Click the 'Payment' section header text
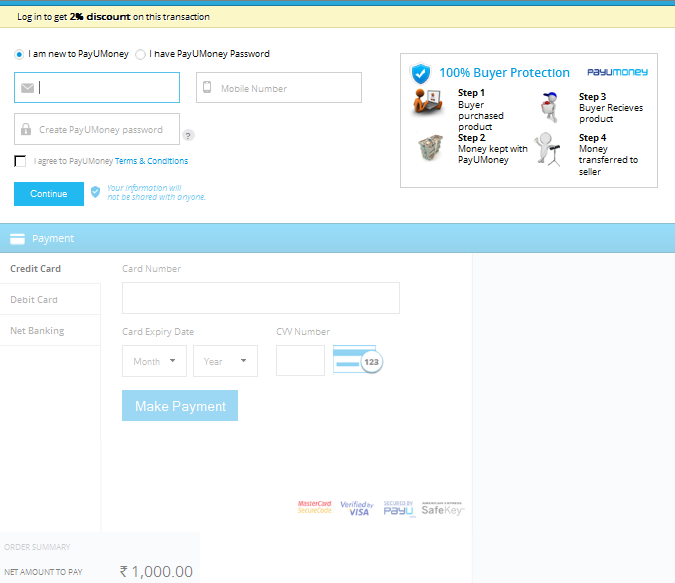Image resolution: width=675 pixels, height=583 pixels. click(x=53, y=239)
